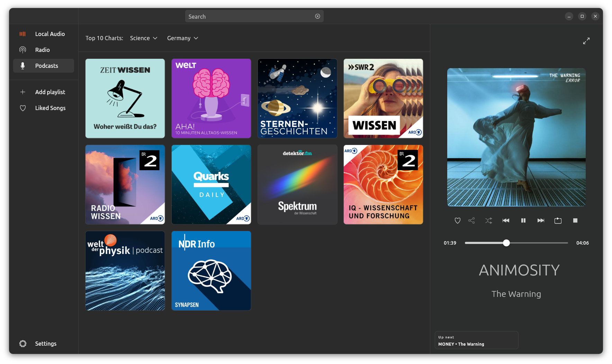Click in the Search input field
The height and width of the screenshot is (364, 612).
point(254,16)
